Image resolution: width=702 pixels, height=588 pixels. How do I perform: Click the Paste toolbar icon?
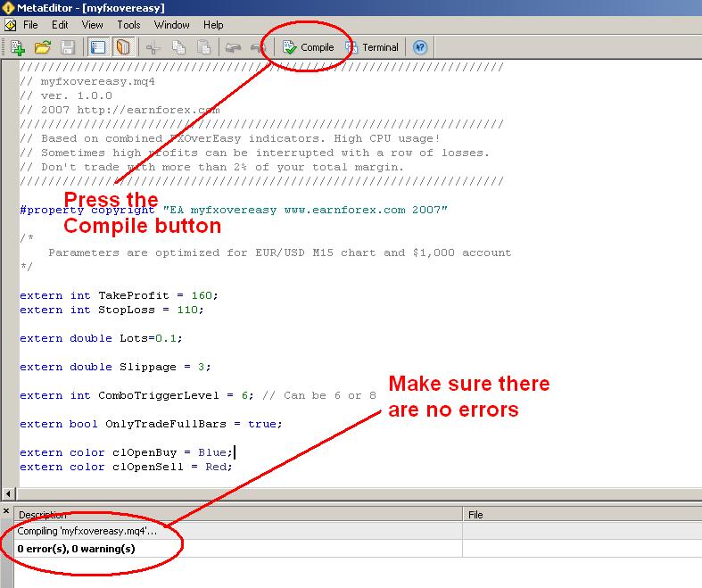coord(204,47)
